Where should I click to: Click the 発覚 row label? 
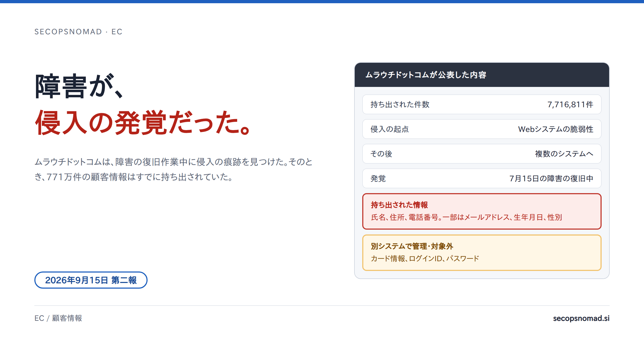click(x=378, y=178)
